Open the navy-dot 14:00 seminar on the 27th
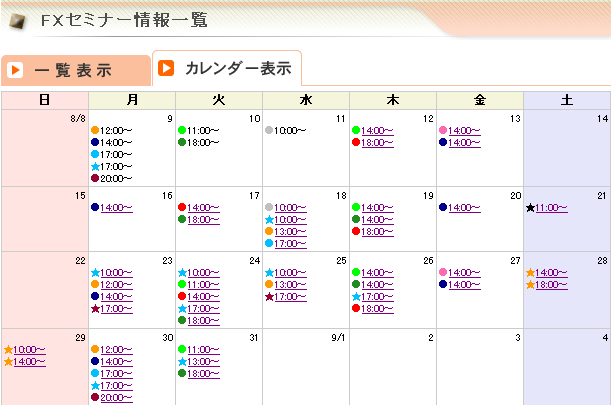The height and width of the screenshot is (405, 613). point(464,285)
